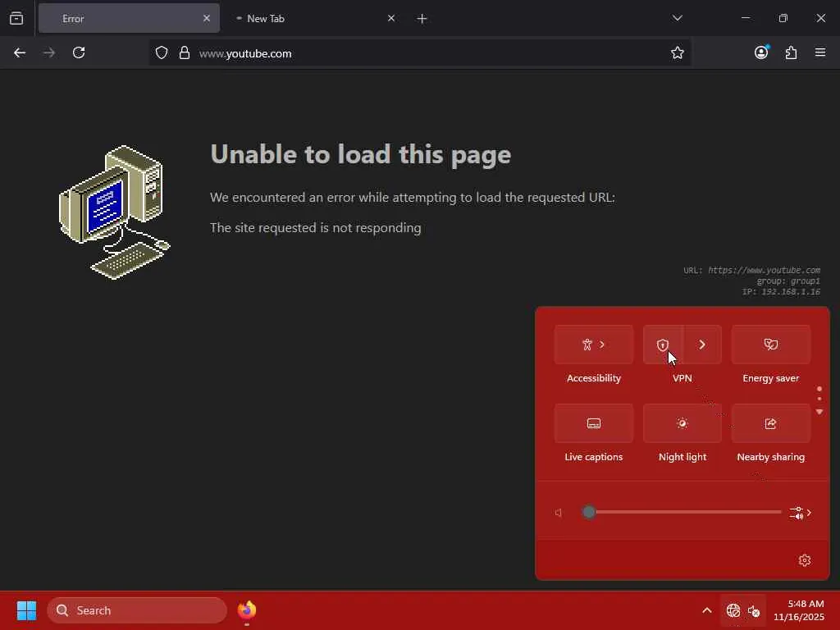Viewport: 840px width, 630px height.
Task: Click the 'Unable to load this page' heading
Action: pos(361,154)
